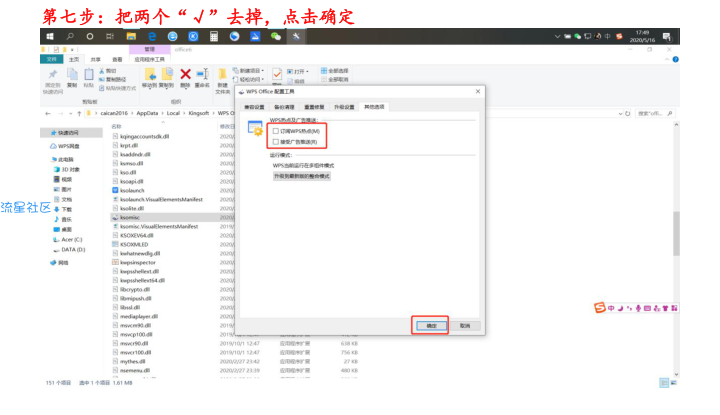Select the 应用程序工具 ribbon tab
The width and height of the screenshot is (720, 415).
pos(150,59)
